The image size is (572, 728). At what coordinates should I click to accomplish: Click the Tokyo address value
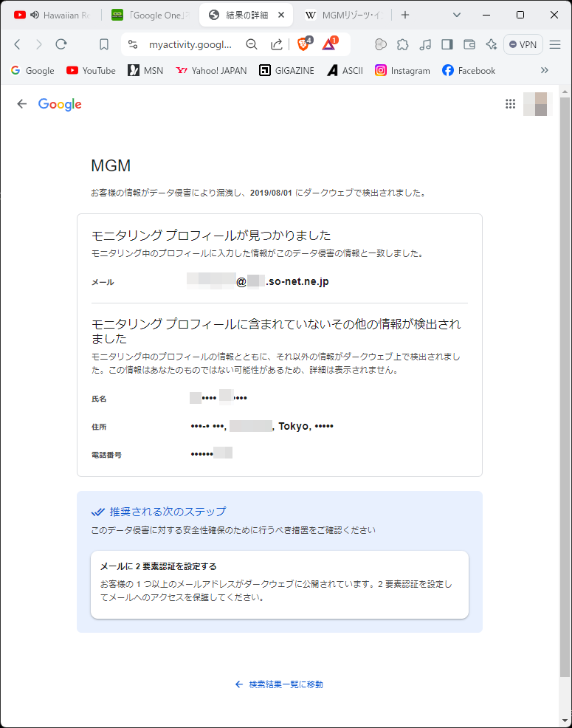pos(262,426)
